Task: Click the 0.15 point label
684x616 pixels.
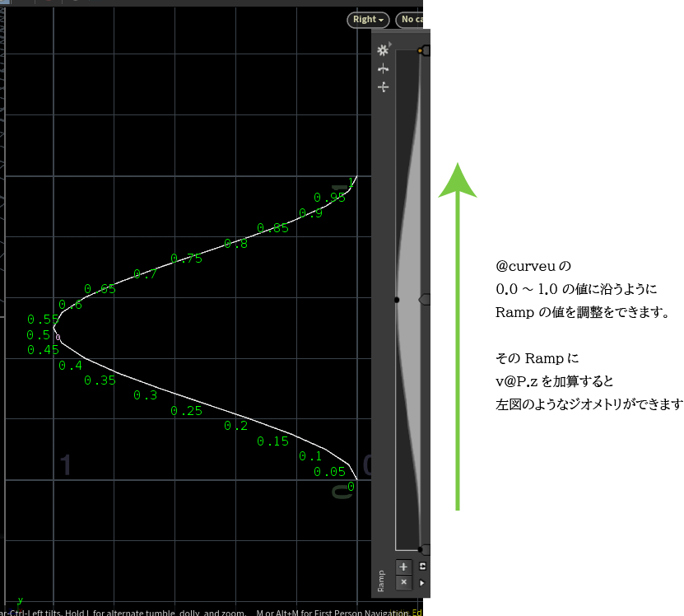Action: tap(272, 441)
